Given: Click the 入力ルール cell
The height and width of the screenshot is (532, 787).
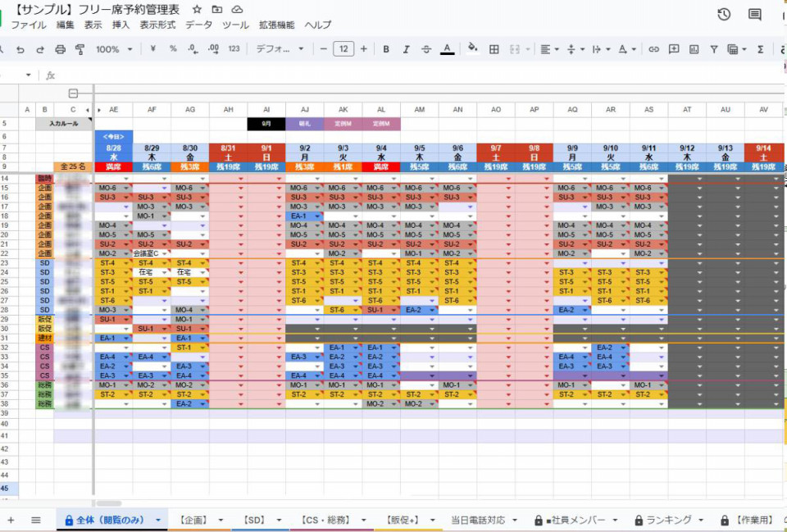Looking at the screenshot, I should [64, 124].
